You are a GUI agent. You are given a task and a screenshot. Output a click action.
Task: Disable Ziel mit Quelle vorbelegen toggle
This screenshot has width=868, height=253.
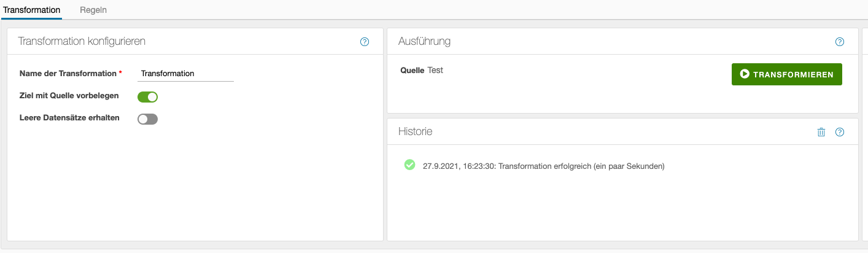(x=147, y=96)
